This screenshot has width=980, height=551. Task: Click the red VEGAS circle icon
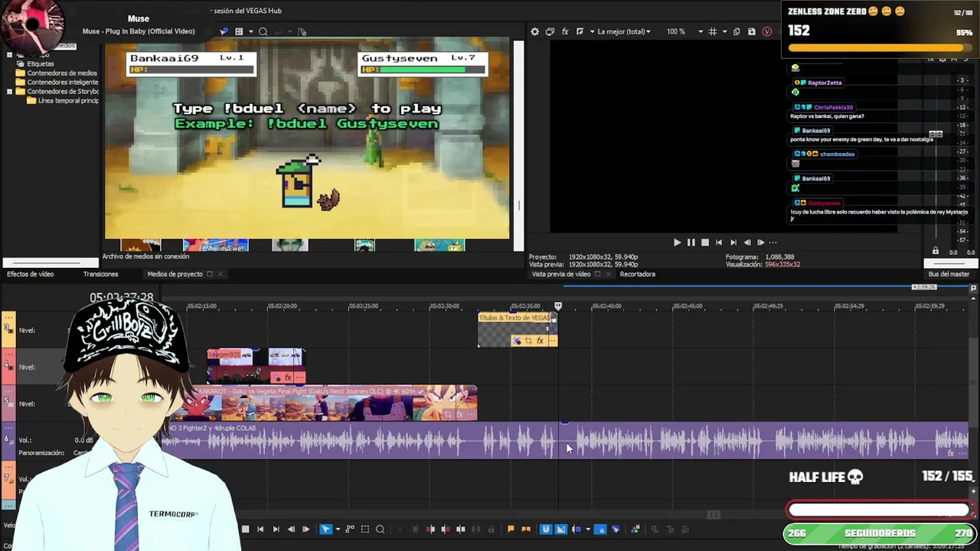click(767, 31)
